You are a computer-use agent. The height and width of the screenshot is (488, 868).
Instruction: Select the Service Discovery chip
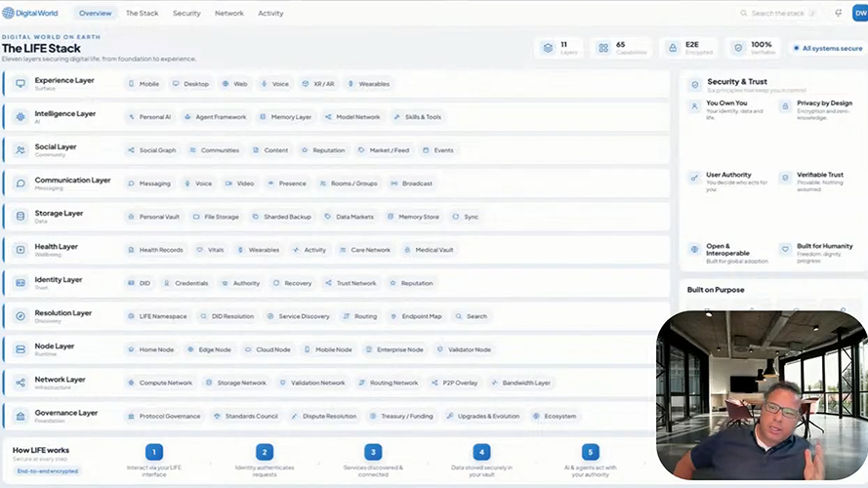[x=299, y=316]
